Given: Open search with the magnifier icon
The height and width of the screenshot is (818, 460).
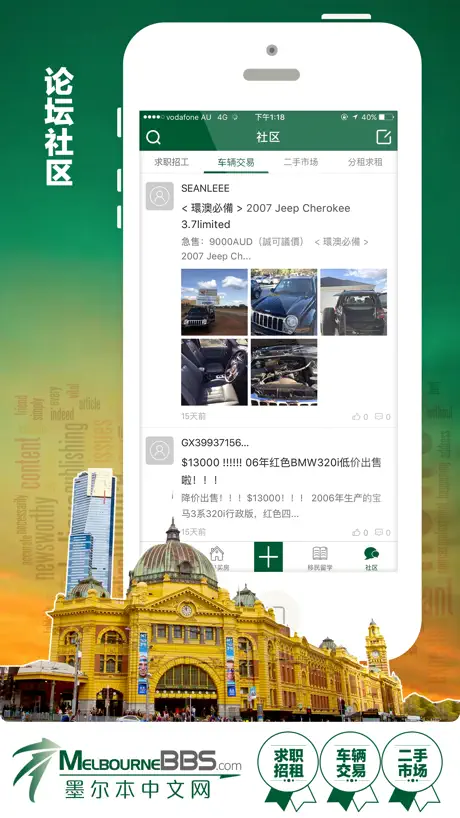Looking at the screenshot, I should pos(153,137).
